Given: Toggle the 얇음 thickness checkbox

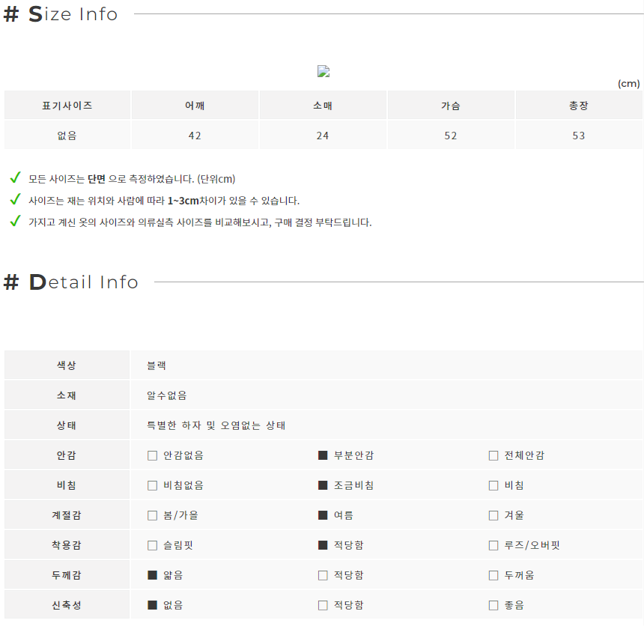Looking at the screenshot, I should coord(152,575).
